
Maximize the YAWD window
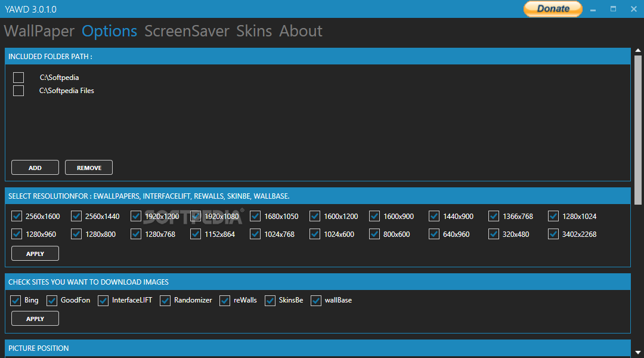click(x=613, y=9)
